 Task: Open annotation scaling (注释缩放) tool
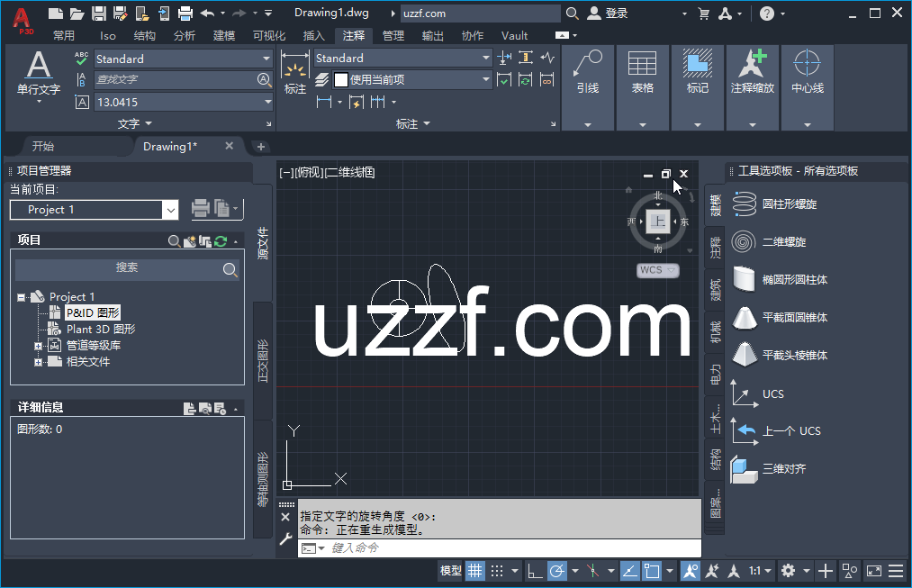point(752,73)
